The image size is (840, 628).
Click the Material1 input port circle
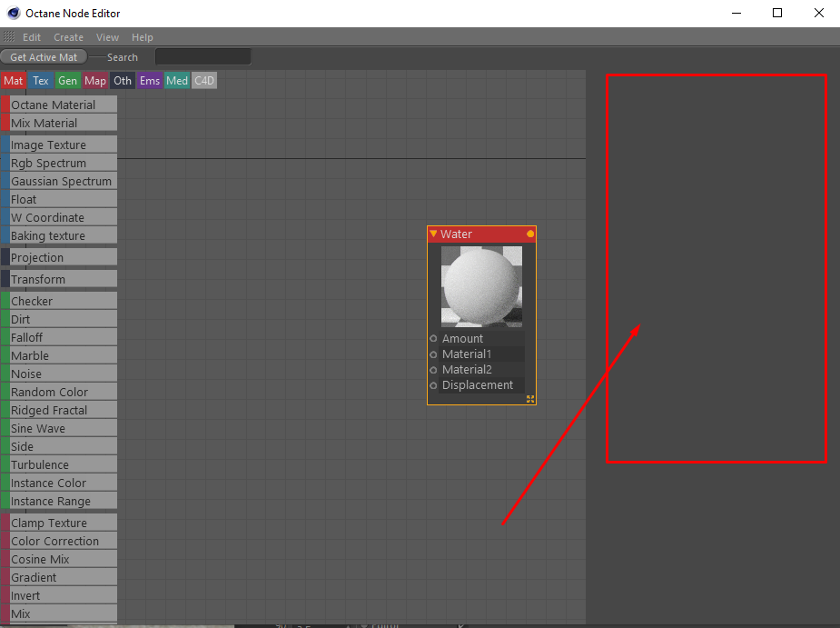click(x=433, y=354)
